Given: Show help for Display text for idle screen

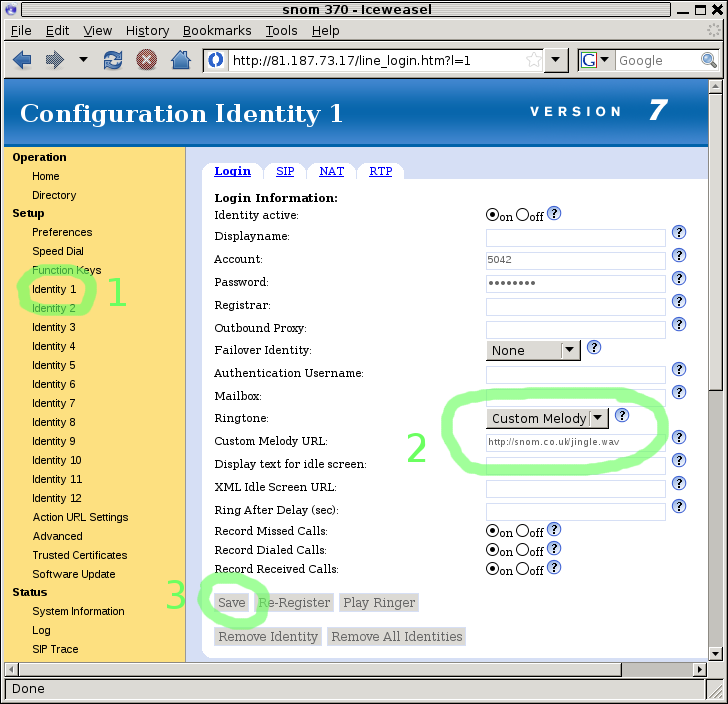Looking at the screenshot, I should [x=679, y=460].
